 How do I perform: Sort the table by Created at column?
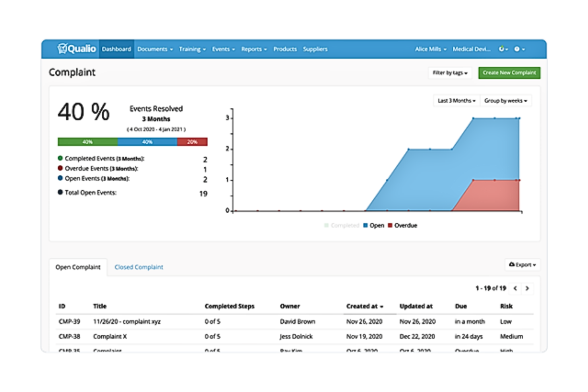(364, 306)
